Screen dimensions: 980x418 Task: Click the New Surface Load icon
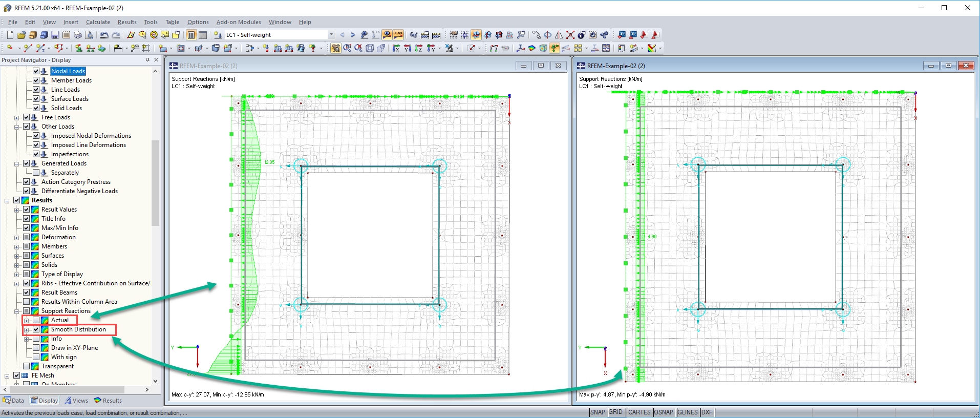click(301, 48)
